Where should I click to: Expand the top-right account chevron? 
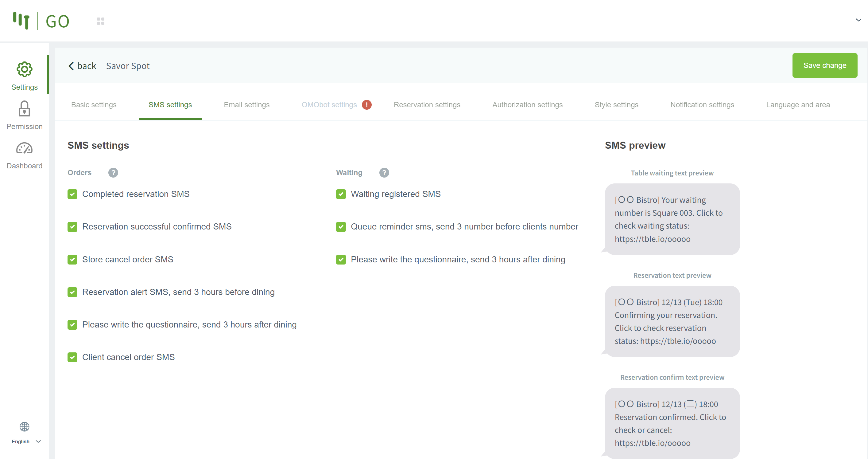858,20
